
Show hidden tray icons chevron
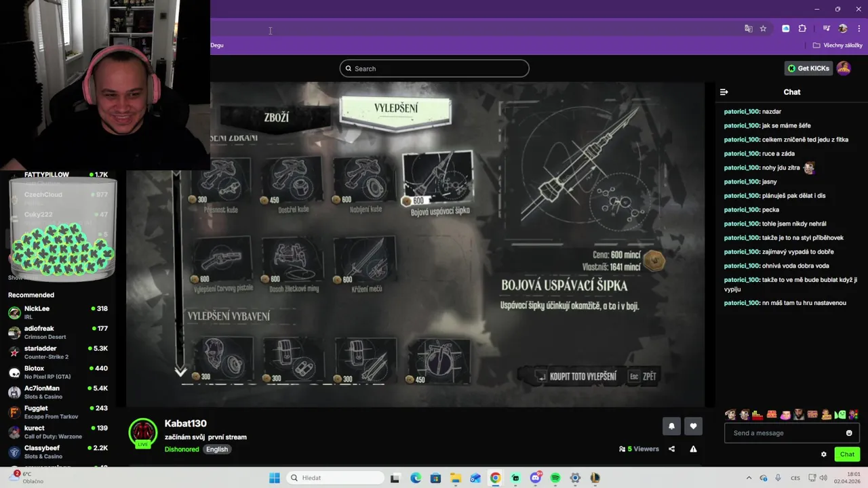pos(749,478)
